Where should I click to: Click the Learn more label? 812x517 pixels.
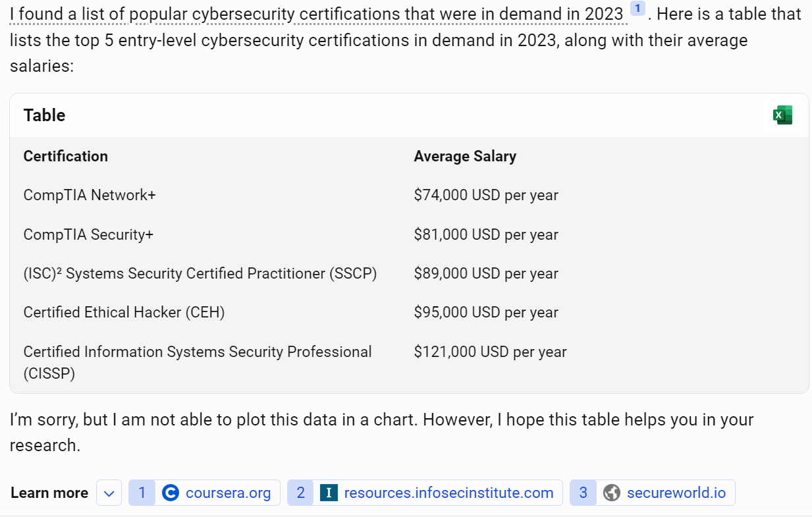click(49, 492)
